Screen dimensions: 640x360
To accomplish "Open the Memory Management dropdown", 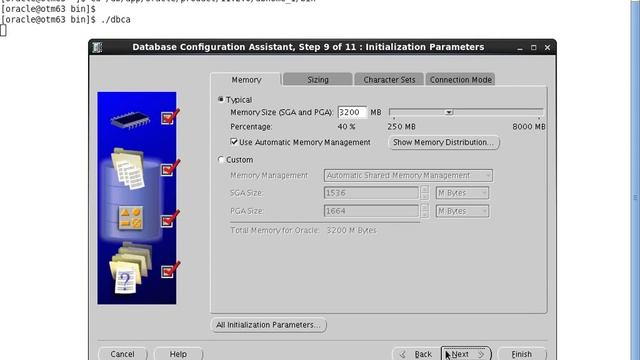I will [408, 176].
